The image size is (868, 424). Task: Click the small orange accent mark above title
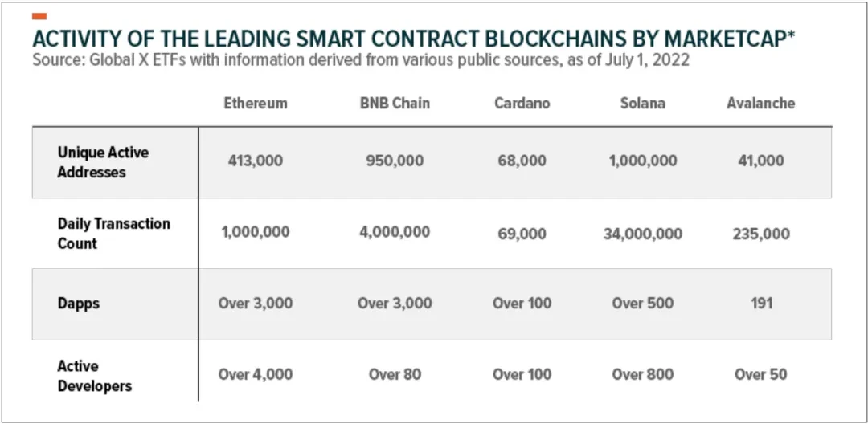point(39,16)
